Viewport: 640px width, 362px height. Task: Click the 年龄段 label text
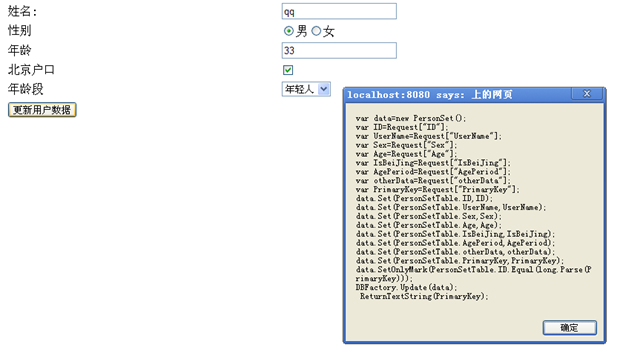(25, 89)
